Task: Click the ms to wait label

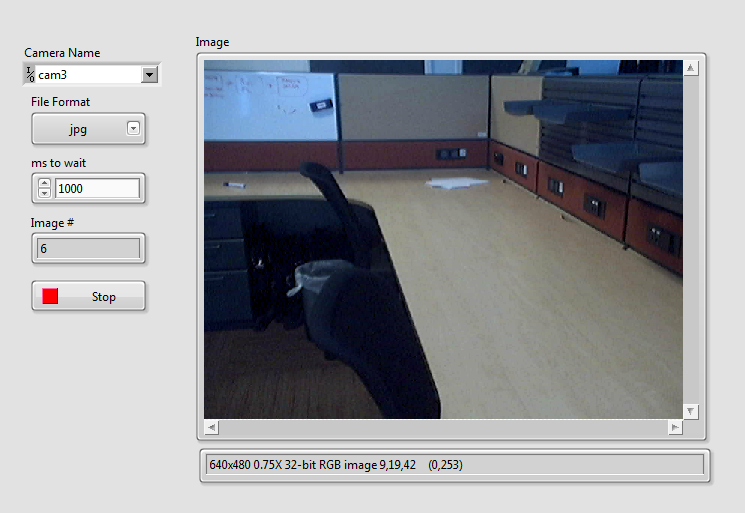Action: coord(58,163)
